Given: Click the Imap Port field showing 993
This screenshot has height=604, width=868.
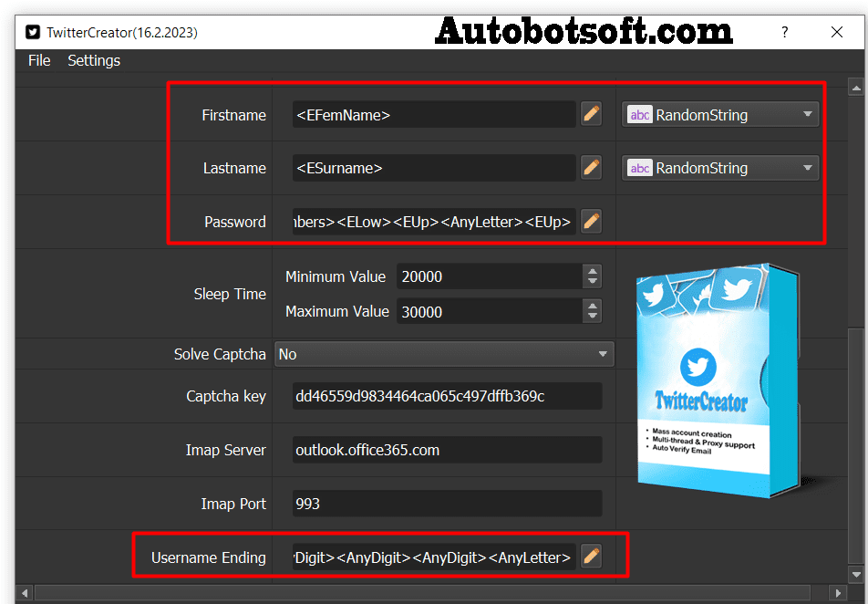Looking at the screenshot, I should (448, 503).
